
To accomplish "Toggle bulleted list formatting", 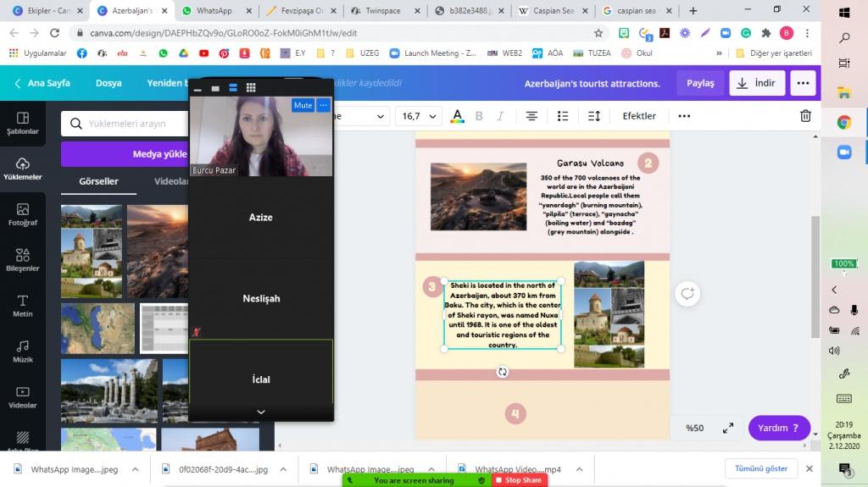I will click(x=563, y=116).
